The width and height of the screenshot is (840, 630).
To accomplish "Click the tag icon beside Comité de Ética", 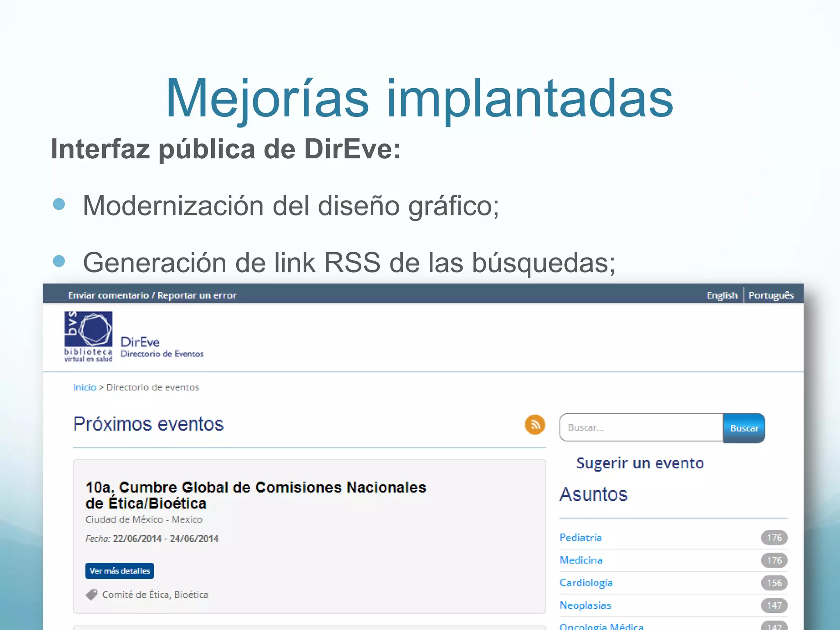I will tap(91, 594).
